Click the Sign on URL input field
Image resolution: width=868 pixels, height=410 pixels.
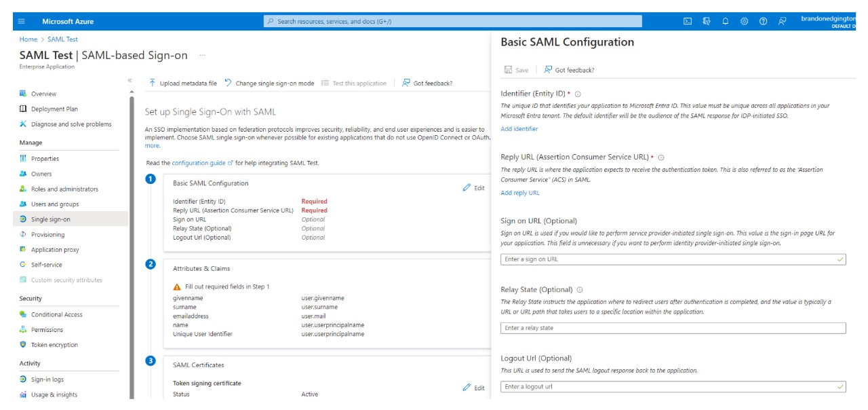pyautogui.click(x=668, y=259)
